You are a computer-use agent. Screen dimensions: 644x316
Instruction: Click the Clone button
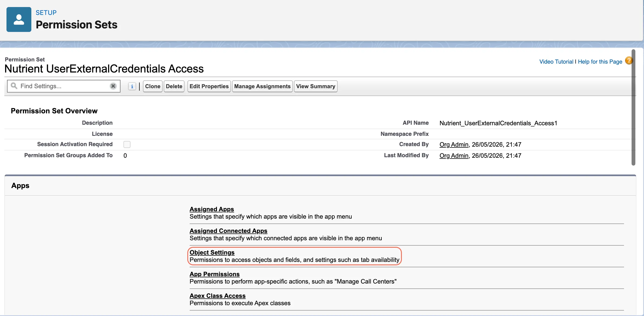[153, 86]
